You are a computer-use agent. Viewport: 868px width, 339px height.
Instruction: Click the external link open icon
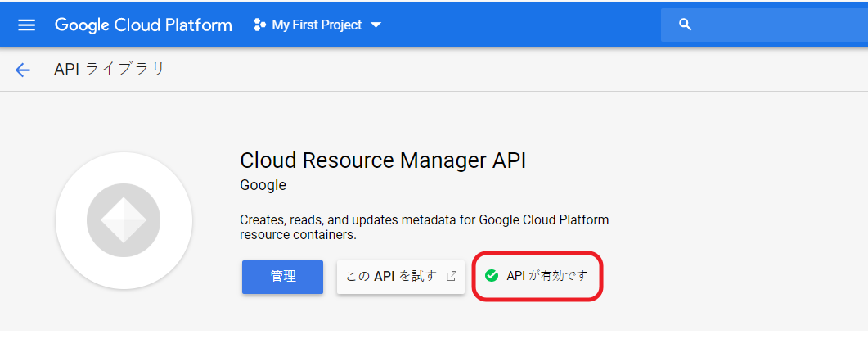[451, 277]
